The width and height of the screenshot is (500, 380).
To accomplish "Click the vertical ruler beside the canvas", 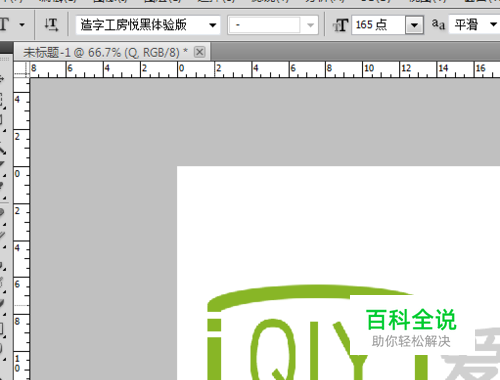I will (22, 229).
